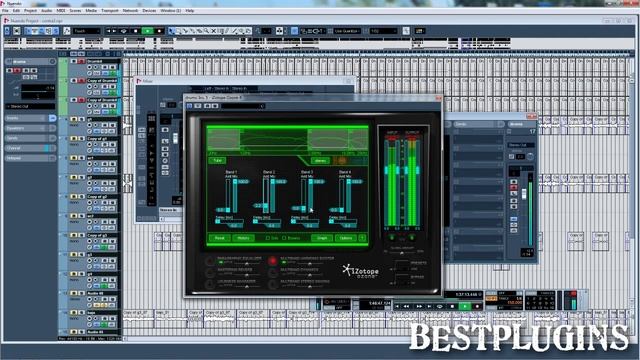Click Play on the bottom transport panel

pos(465,306)
